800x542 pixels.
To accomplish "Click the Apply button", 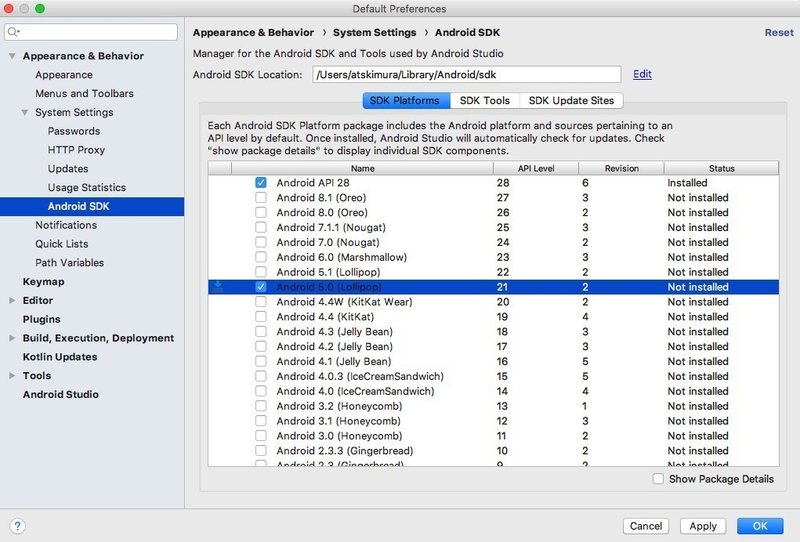I will coord(703,526).
